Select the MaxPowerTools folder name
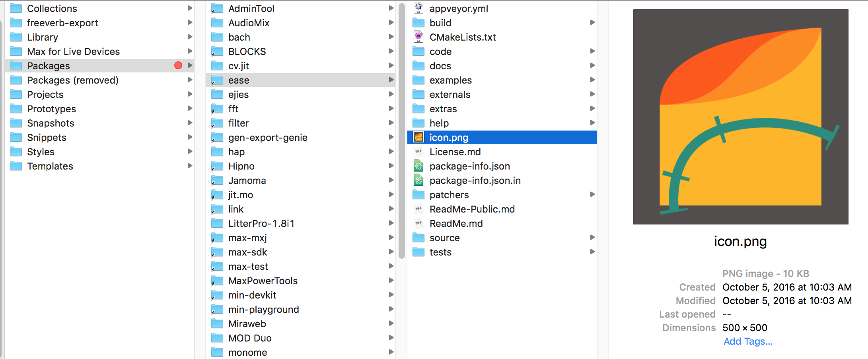Screen dimensions: 868x359 (263, 281)
